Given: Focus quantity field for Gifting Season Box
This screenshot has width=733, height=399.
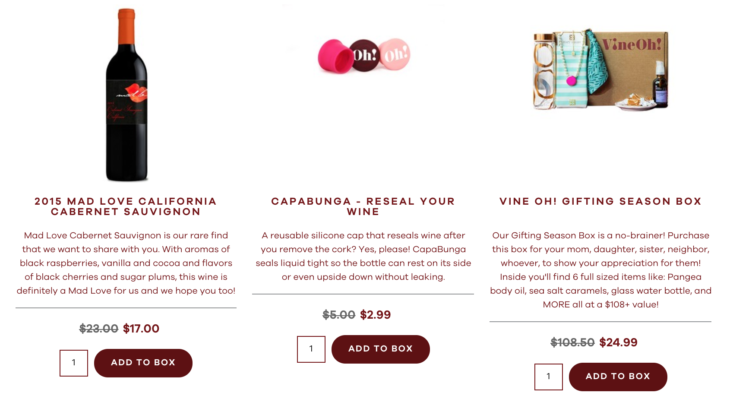Looking at the screenshot, I should [x=548, y=377].
